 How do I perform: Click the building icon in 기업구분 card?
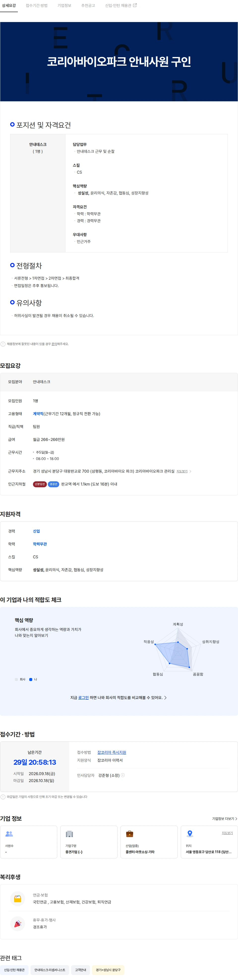(69, 834)
